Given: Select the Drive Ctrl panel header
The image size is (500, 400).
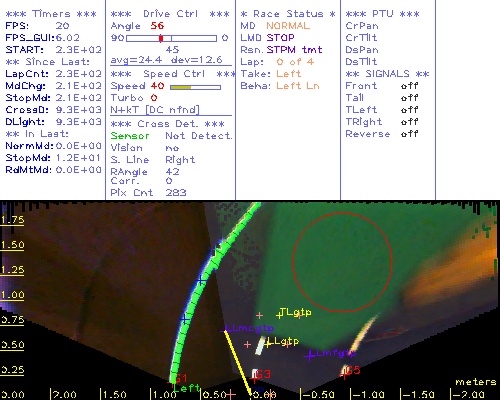Looking at the screenshot, I should (170, 14).
